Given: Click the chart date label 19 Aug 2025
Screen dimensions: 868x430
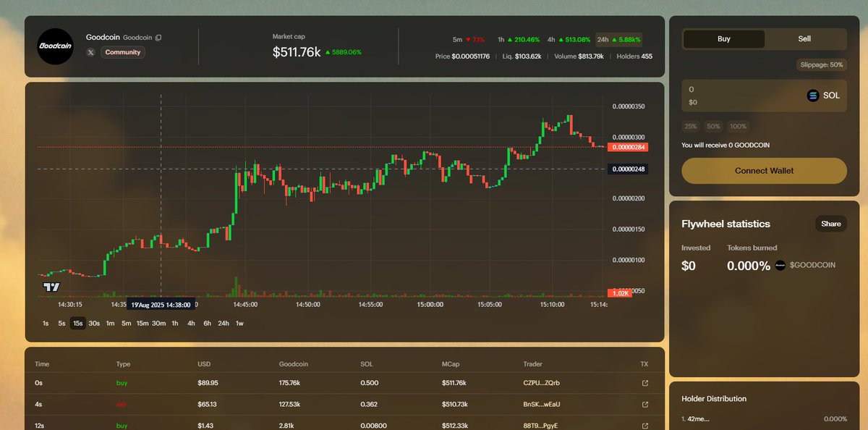Looking at the screenshot, I should pos(161,305).
